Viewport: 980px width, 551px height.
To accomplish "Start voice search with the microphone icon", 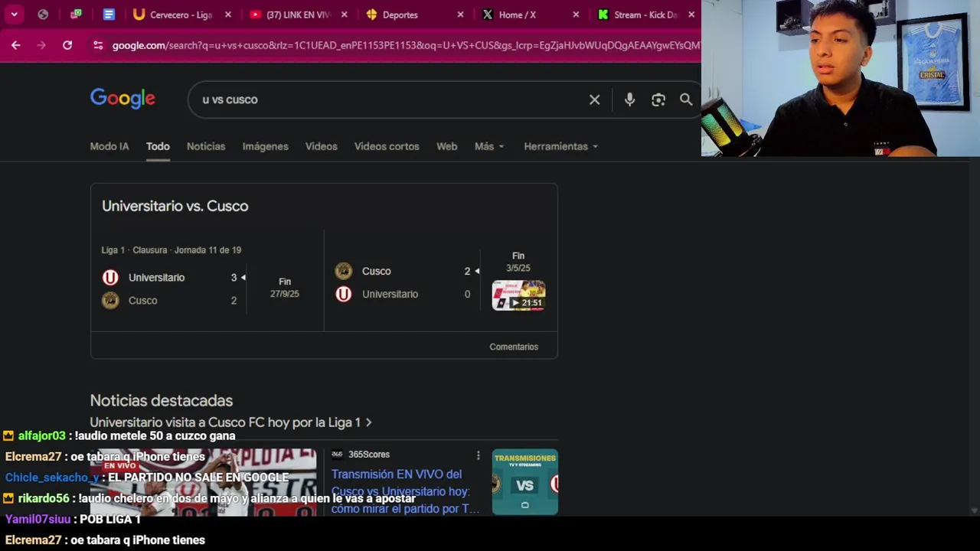I will coord(629,99).
